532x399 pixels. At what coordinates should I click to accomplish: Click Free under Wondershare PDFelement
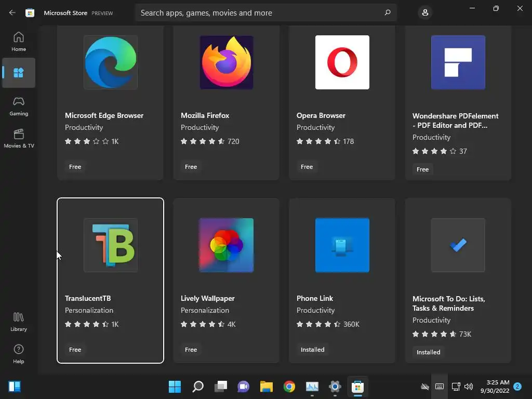coord(422,169)
